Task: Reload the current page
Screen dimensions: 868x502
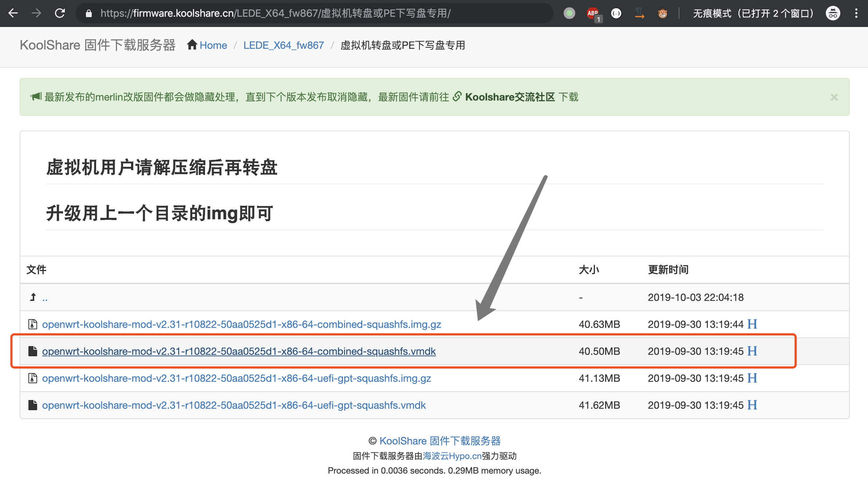Action: tap(60, 13)
